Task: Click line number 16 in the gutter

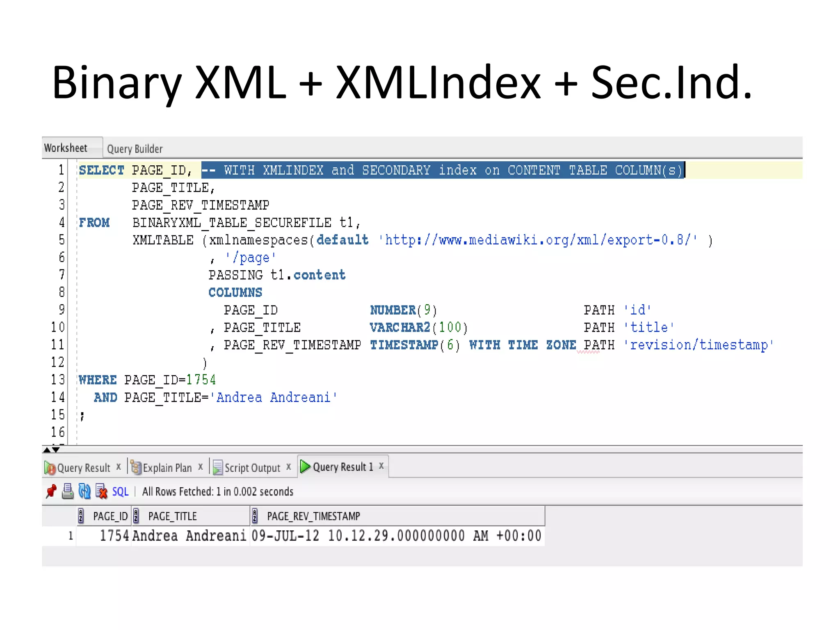Action: [58, 432]
